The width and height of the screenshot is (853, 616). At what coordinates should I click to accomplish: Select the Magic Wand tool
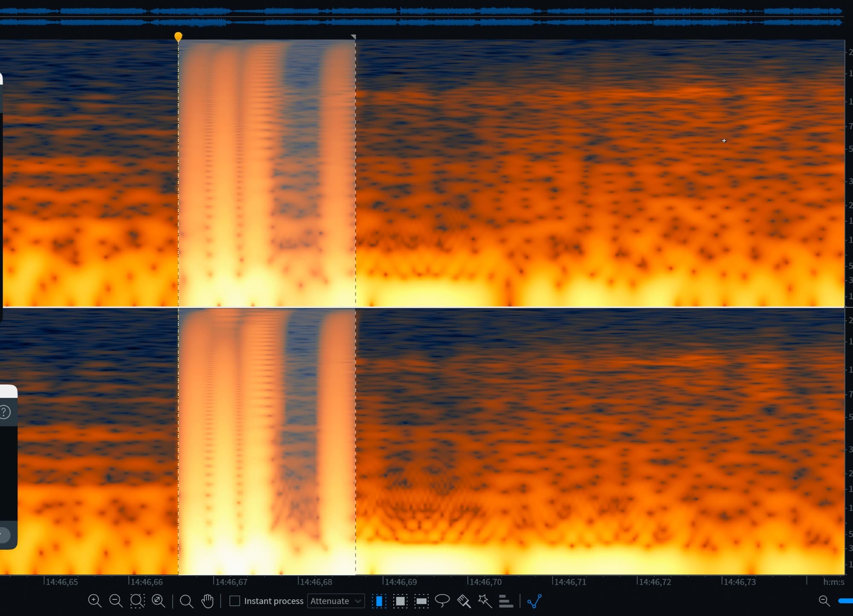click(x=485, y=601)
